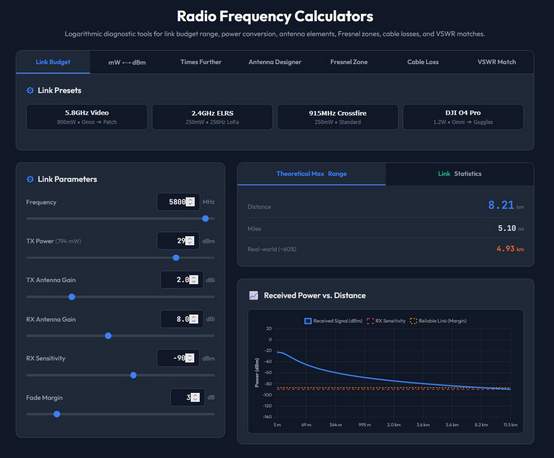Click the RX Sensitivity slider handle
The image size is (554, 458).
[134, 375]
